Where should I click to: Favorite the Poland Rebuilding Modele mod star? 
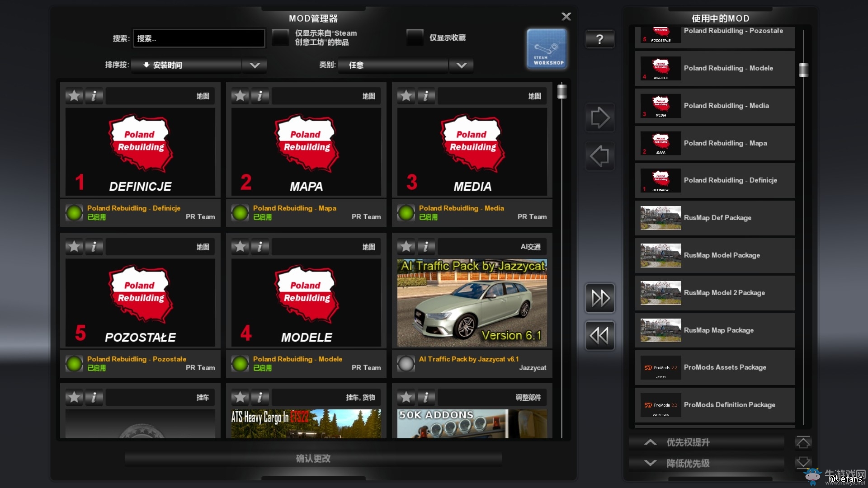pyautogui.click(x=240, y=247)
